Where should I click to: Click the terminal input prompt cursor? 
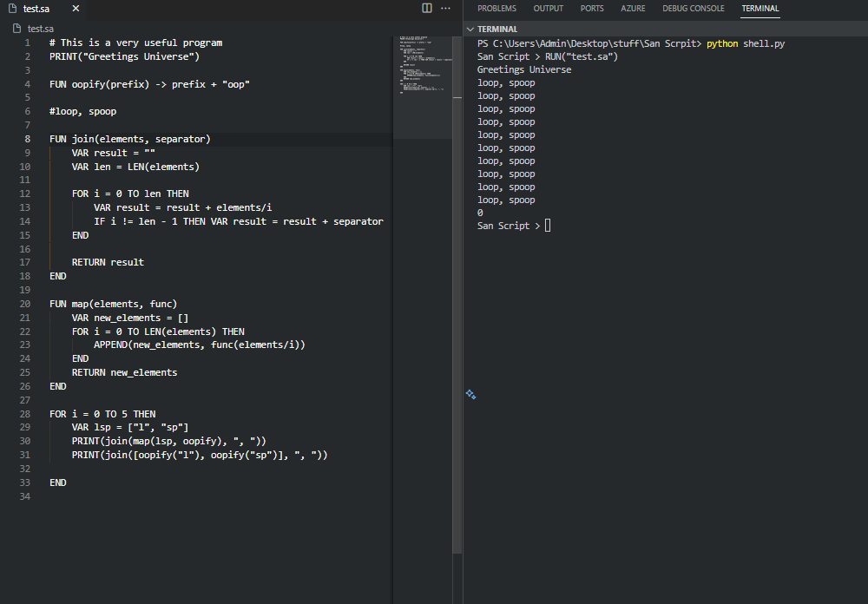[x=548, y=226]
